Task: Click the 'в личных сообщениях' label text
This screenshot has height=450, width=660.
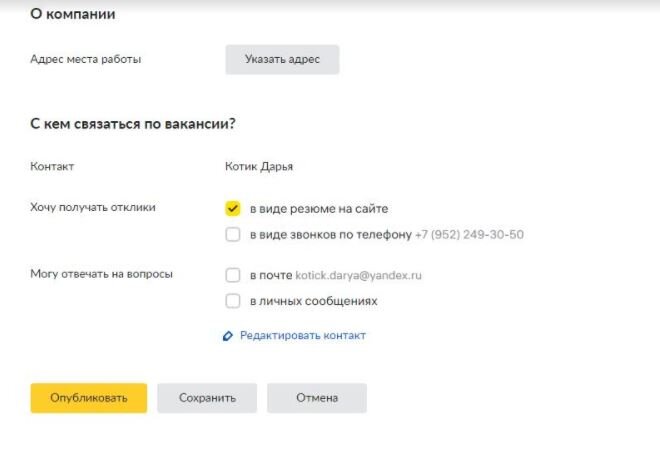Action: 314,301
